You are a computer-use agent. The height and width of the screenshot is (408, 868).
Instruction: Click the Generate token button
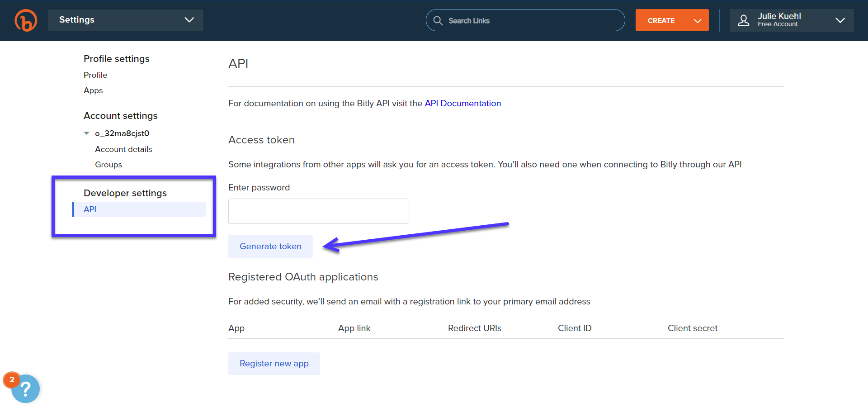(270, 246)
